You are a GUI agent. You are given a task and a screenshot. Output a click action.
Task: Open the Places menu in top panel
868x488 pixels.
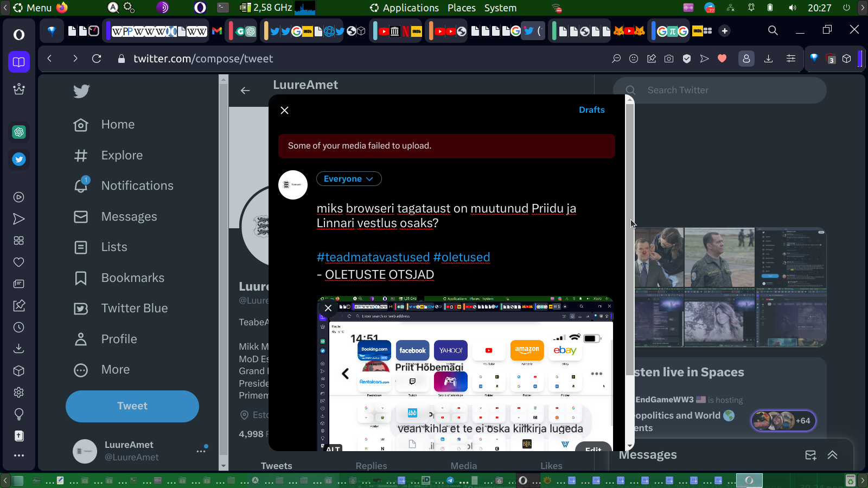462,8
